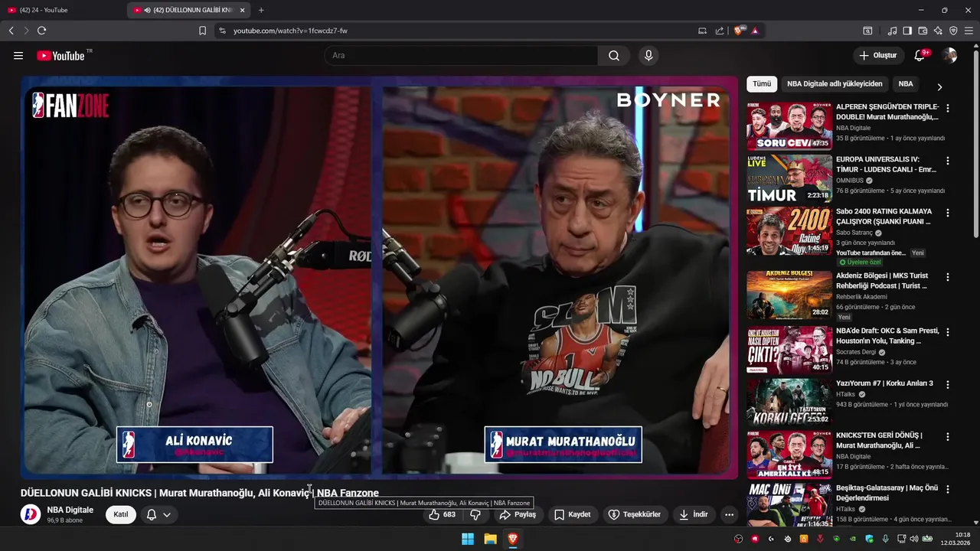Go back in browser history

click(11, 31)
